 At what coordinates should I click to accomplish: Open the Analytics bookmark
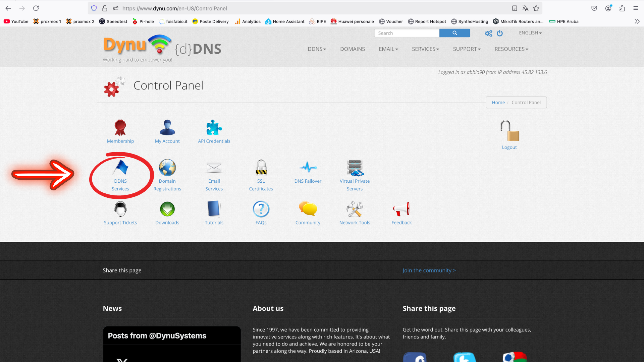click(x=248, y=21)
